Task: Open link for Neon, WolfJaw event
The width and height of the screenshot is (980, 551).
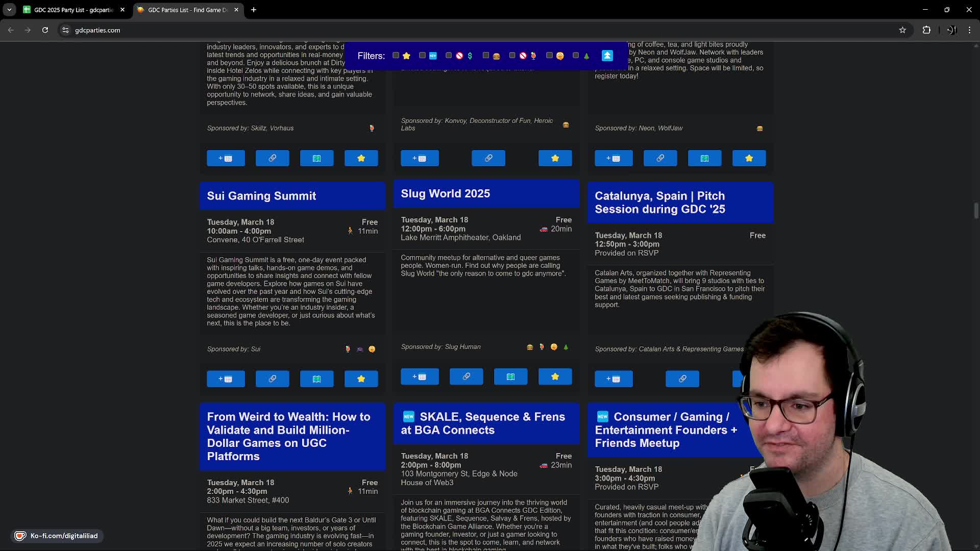Action: coord(660,158)
